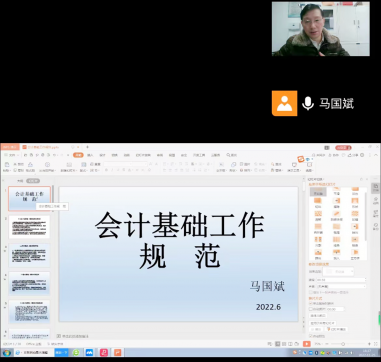Select the 无切换 (no transition) effect
Image resolution: width=381 pixels, height=362 pixels.
coord(318,192)
